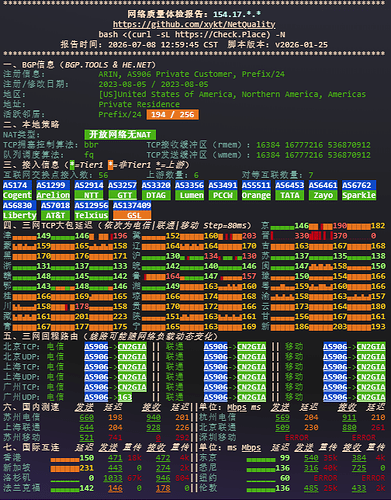Click the TCP rmem buffer values

pyautogui.click(x=313, y=145)
